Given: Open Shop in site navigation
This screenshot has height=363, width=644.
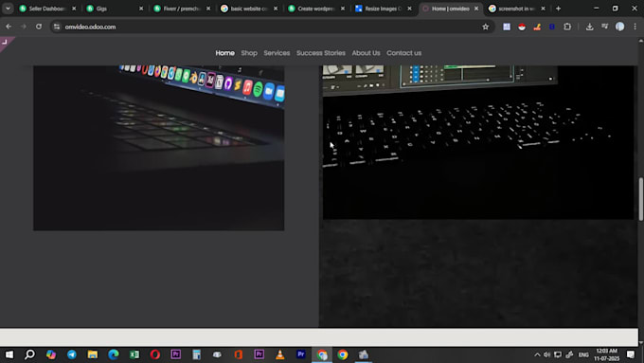Looking at the screenshot, I should click(x=249, y=53).
